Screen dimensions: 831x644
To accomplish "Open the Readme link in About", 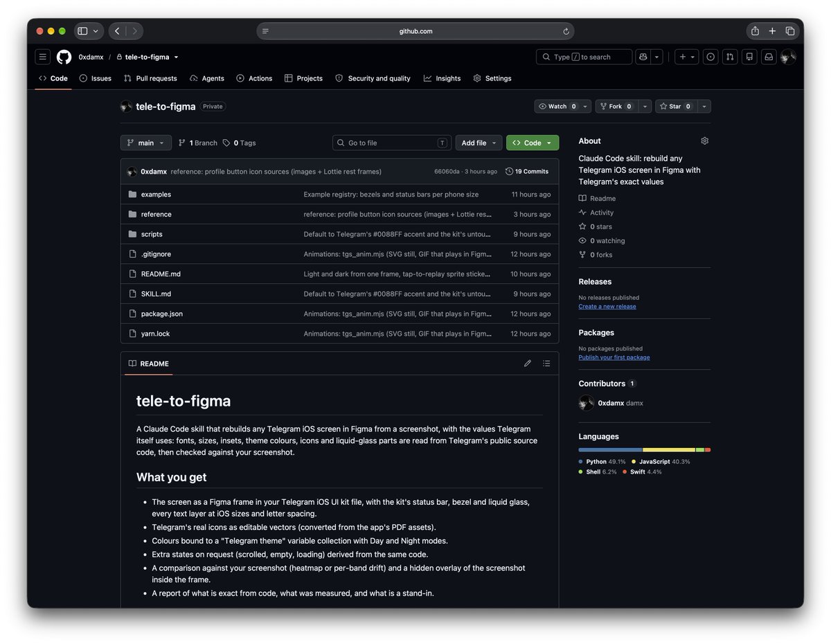I will (597, 199).
